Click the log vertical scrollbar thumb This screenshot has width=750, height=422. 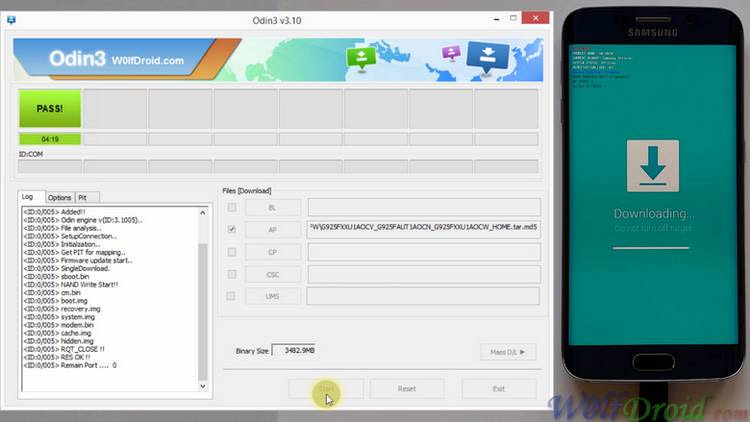203,312
